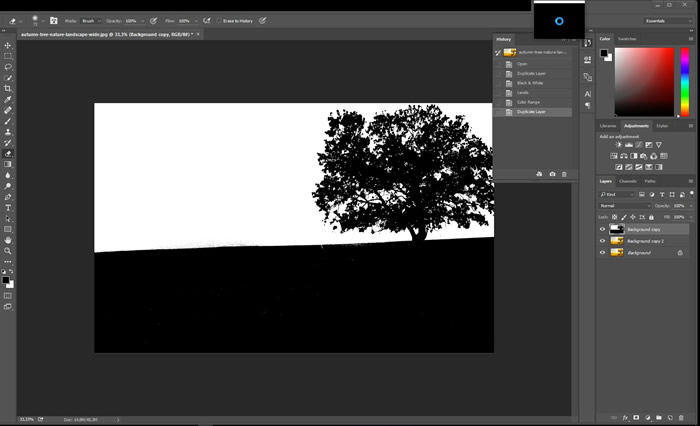700x426 pixels.
Task: Switch to the Styles tab
Action: pyautogui.click(x=662, y=126)
